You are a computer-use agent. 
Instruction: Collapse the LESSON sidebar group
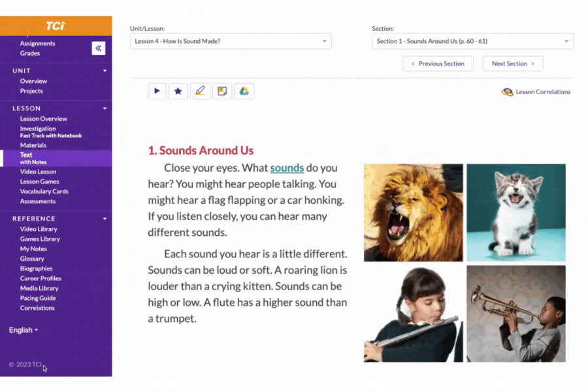(105, 108)
